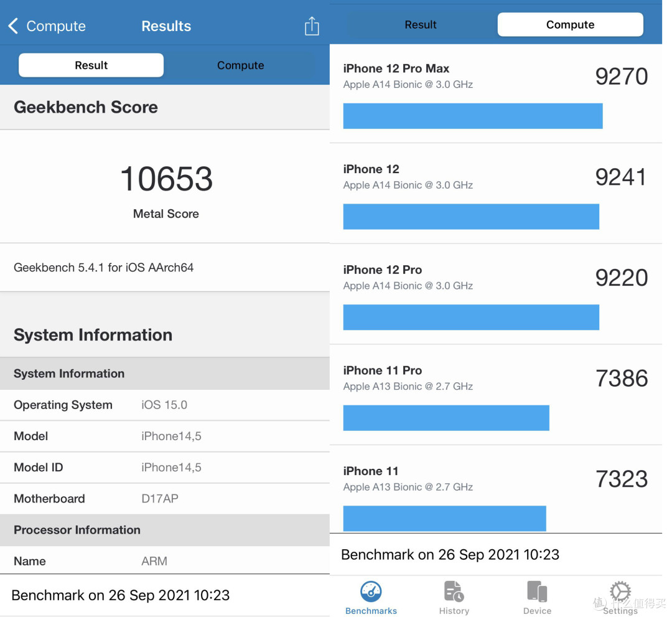Click the Geekbench Score heading
672x617 pixels.
86,107
